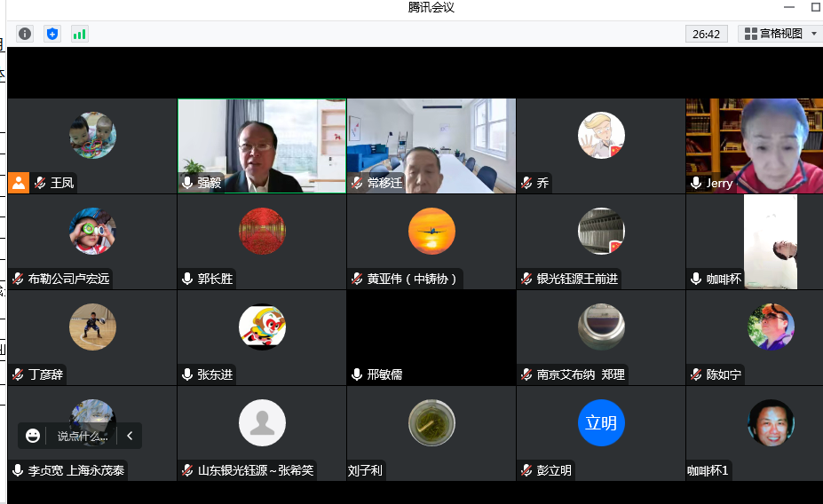
Task: Open the emoji reaction smiley icon
Action: click(33, 436)
